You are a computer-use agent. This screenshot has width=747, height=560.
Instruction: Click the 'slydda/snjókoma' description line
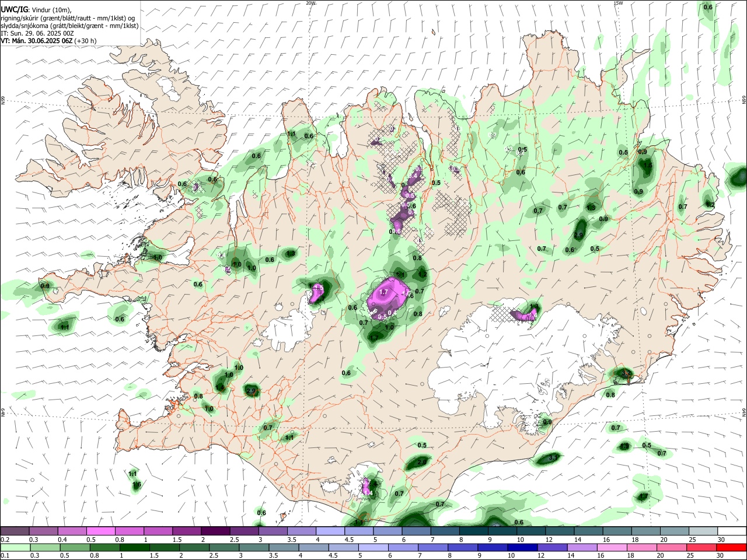(x=69, y=26)
